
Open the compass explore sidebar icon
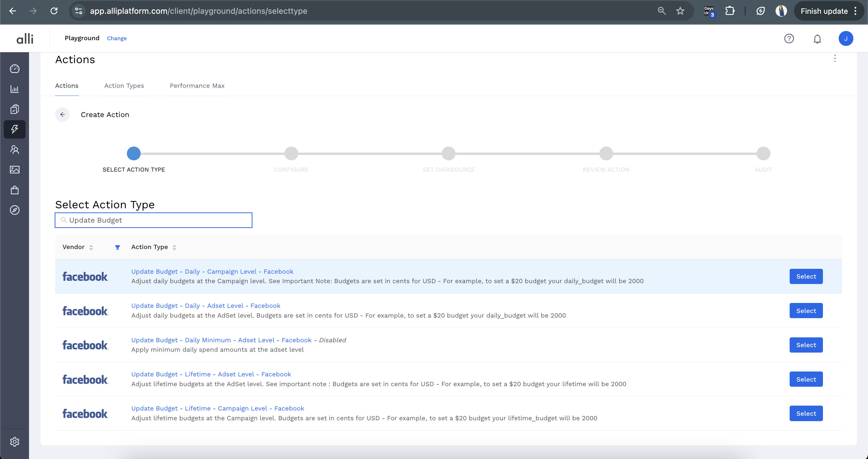14,210
